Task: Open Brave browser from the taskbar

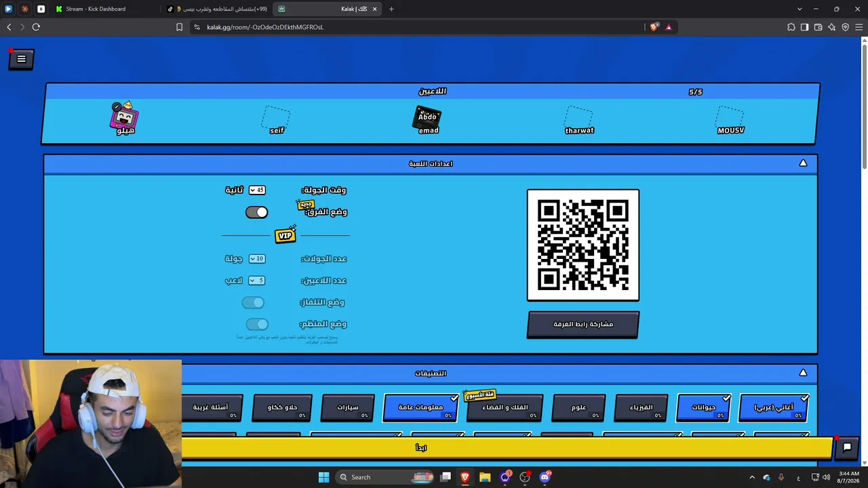Action: [465, 477]
